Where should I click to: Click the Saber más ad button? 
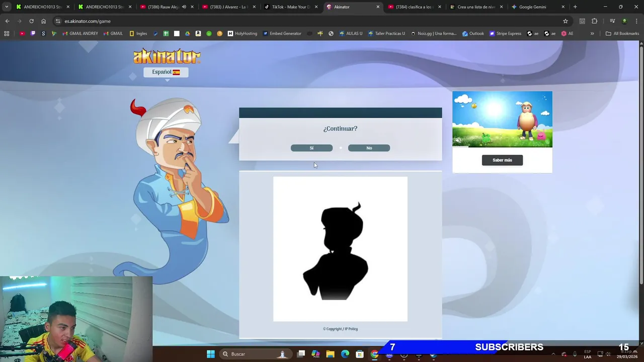click(x=502, y=160)
